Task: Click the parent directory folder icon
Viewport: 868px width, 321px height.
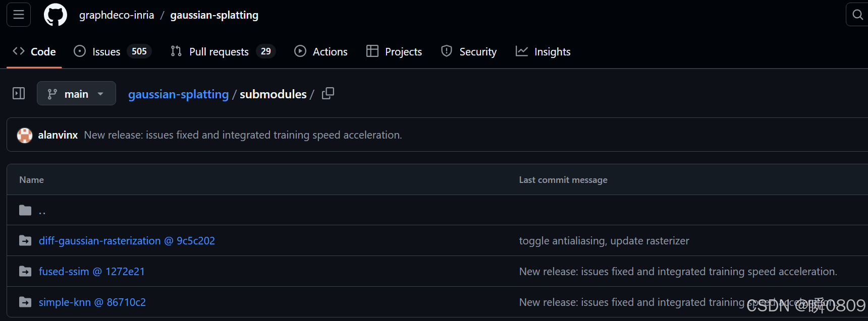Action: 25,210
